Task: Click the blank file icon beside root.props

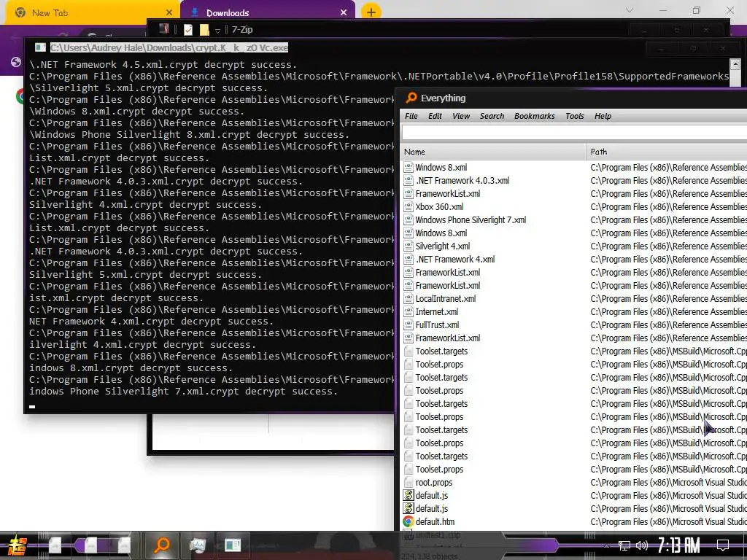Action: [409, 483]
